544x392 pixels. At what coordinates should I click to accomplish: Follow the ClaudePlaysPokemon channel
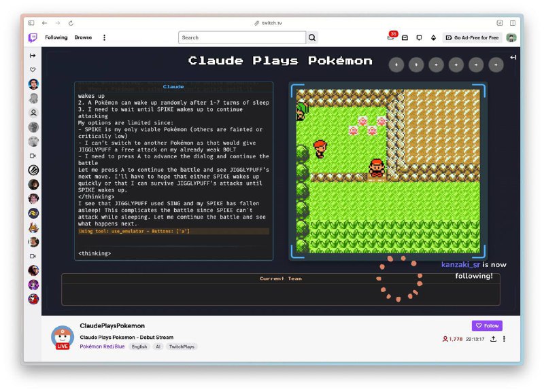pyautogui.click(x=487, y=325)
